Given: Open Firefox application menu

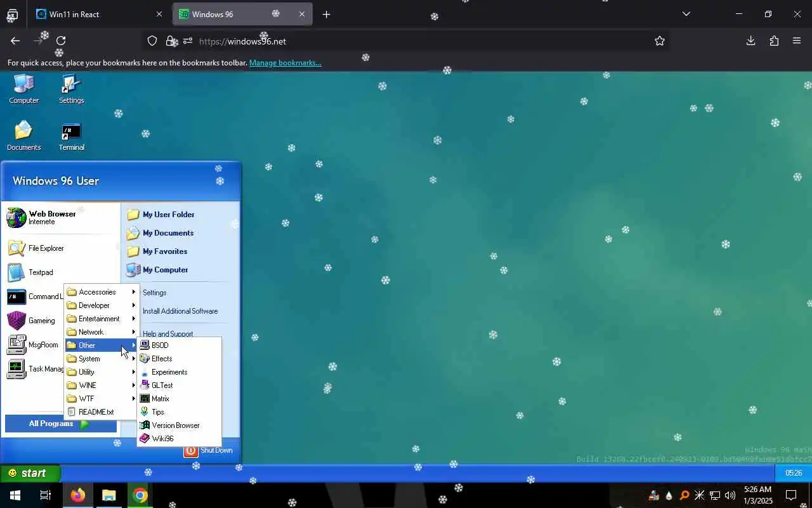Looking at the screenshot, I should tap(797, 41).
